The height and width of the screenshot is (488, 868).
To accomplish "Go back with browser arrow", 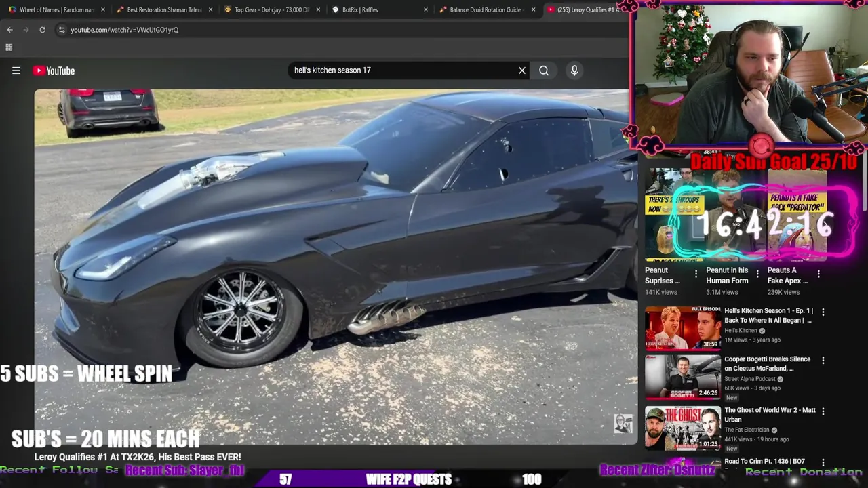I will tap(9, 30).
